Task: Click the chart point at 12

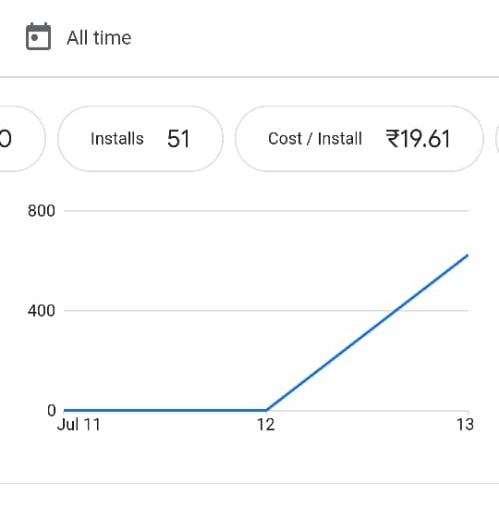Action: coord(267,410)
